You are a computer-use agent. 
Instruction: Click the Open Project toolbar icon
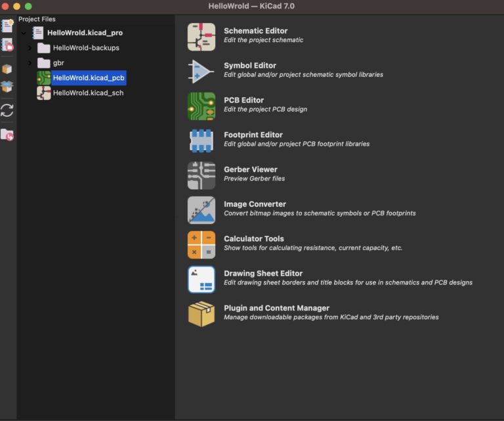point(7,45)
